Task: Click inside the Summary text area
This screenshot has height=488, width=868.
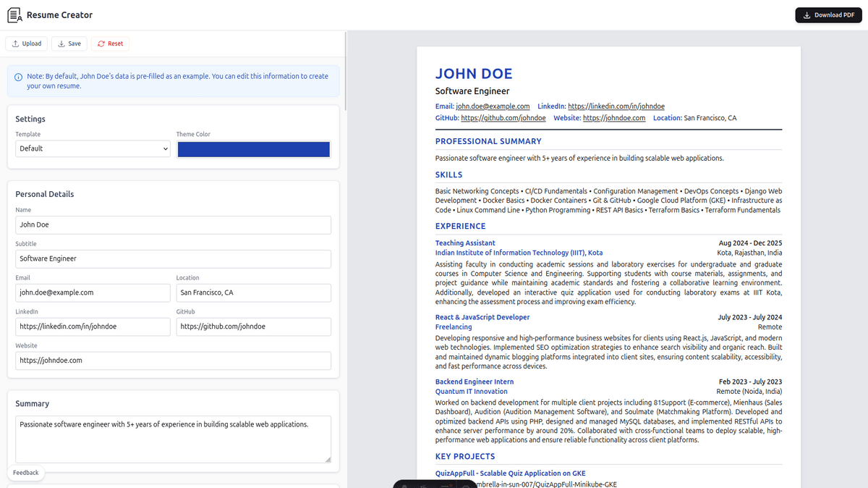Action: (x=173, y=438)
